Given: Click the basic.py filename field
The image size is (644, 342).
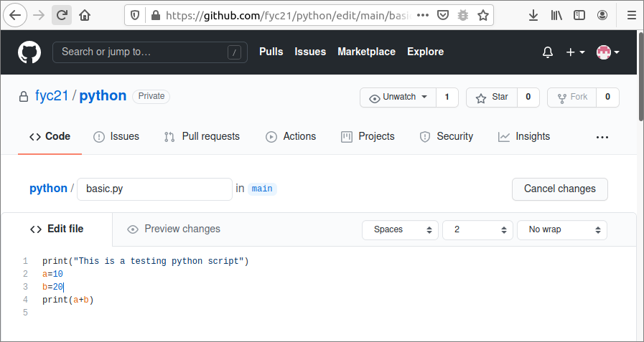Looking at the screenshot, I should pyautogui.click(x=154, y=189).
